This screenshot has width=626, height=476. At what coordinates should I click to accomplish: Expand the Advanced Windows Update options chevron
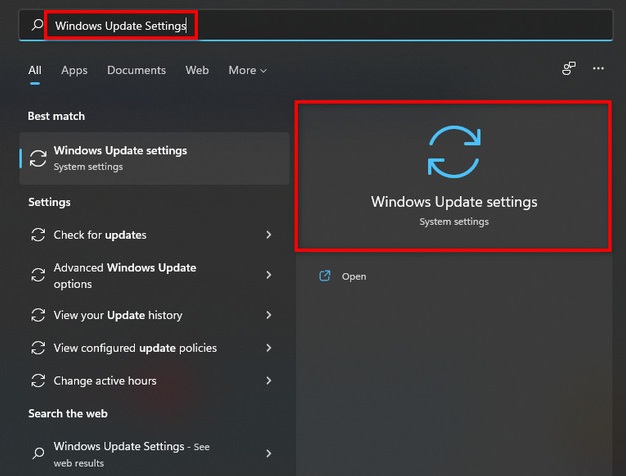(269, 275)
